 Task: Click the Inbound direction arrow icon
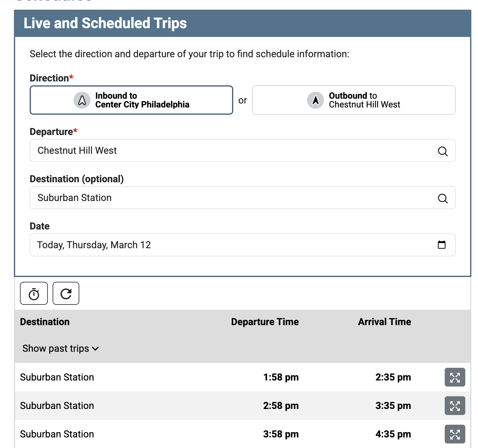82,100
